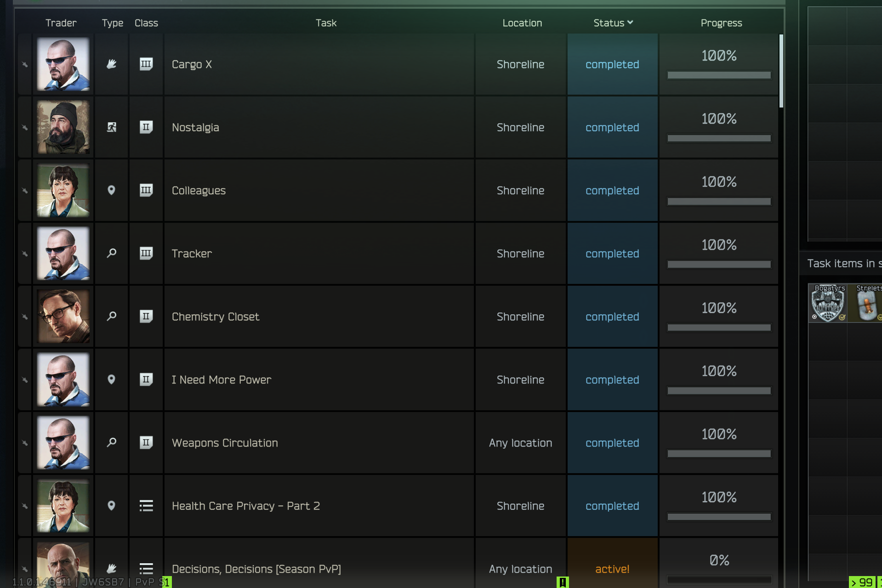The image size is (882, 588).
Task: Click the hand type icon for Cargo X
Action: pos(111,64)
